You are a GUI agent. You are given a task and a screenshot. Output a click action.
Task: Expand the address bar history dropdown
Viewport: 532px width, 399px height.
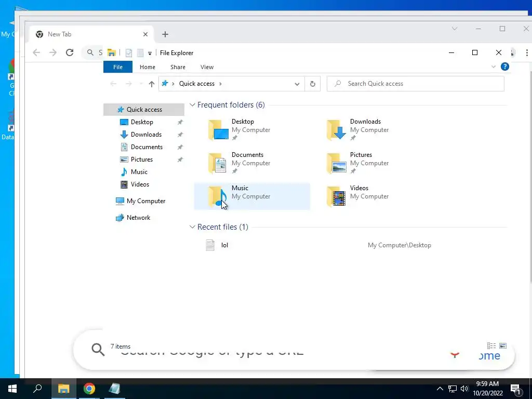[x=297, y=84]
